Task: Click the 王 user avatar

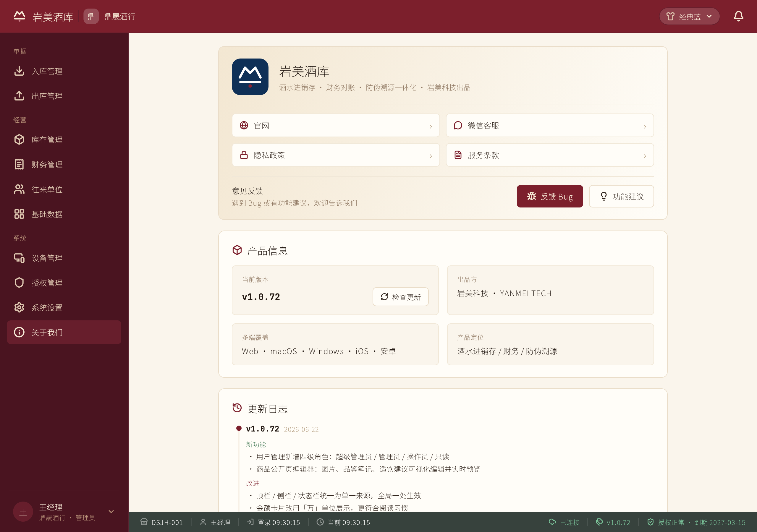Action: click(x=23, y=512)
